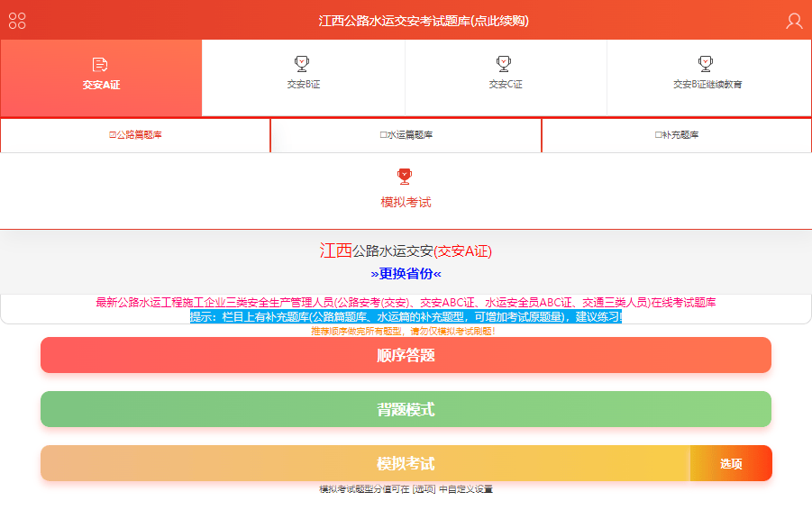This screenshot has height=510, width=812.
Task: Select the 水运篇题库 checkbox tab
Action: [x=406, y=135]
